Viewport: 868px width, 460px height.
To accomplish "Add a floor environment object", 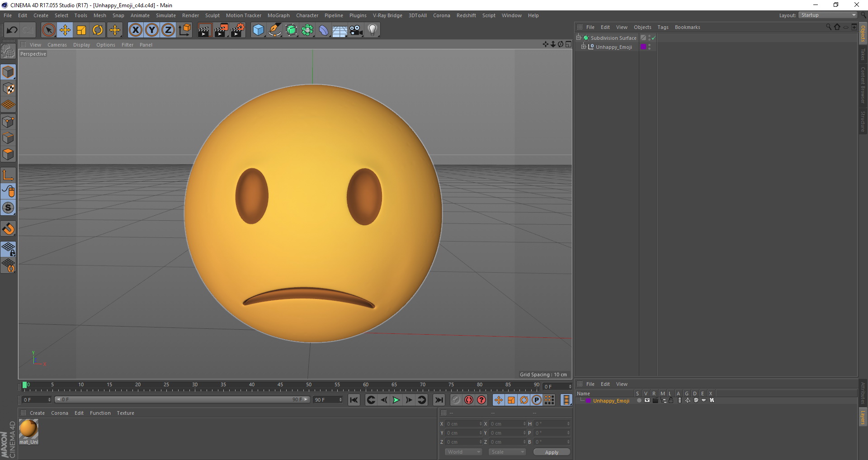I will (340, 30).
